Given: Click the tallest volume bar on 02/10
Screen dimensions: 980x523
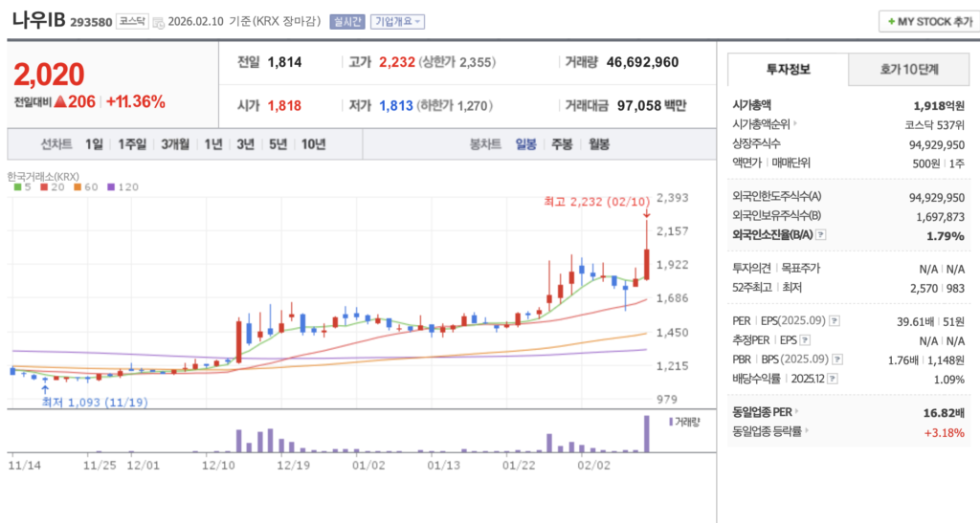Looking at the screenshot, I should [x=647, y=434].
